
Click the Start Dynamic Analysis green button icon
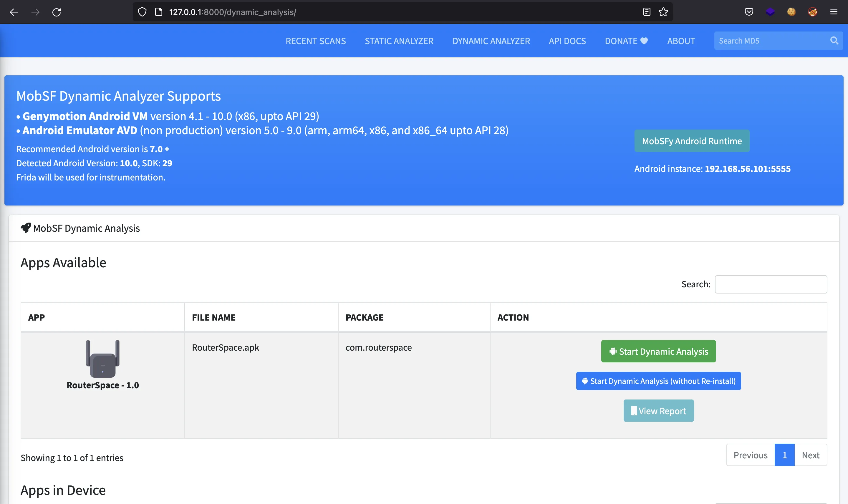(x=659, y=351)
